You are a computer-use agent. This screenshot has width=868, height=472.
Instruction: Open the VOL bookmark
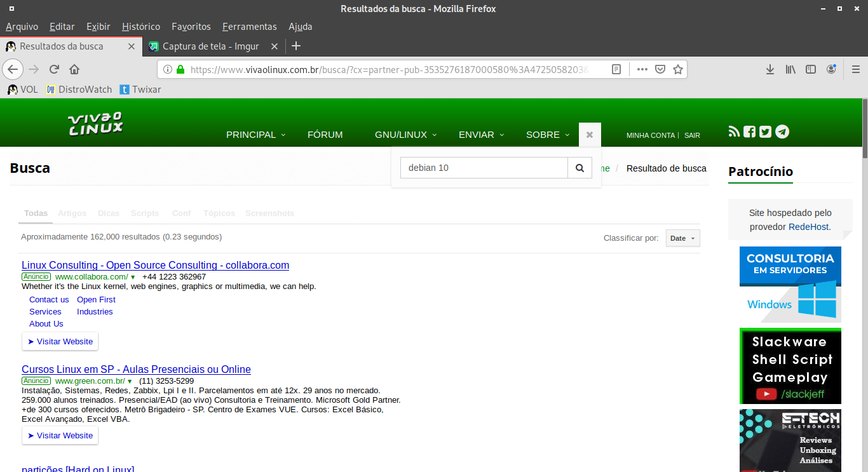pos(23,90)
